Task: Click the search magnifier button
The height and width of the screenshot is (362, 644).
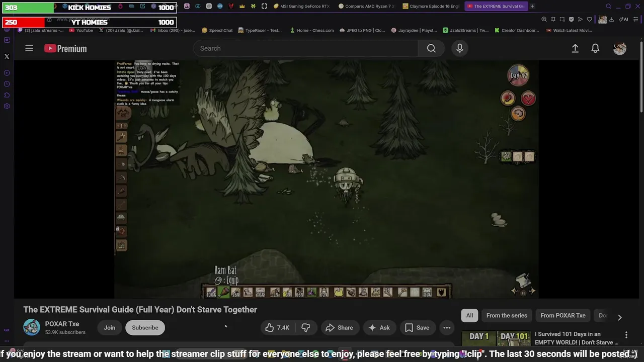Action: coord(431,48)
